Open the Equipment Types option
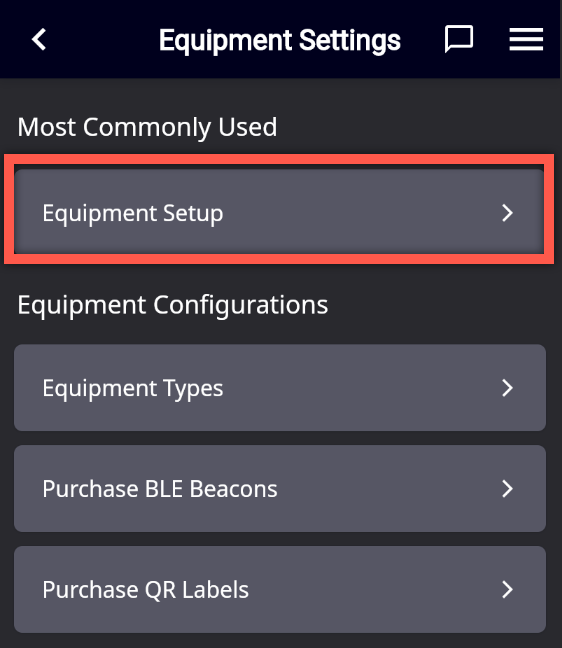The width and height of the screenshot is (562, 648). click(x=280, y=388)
